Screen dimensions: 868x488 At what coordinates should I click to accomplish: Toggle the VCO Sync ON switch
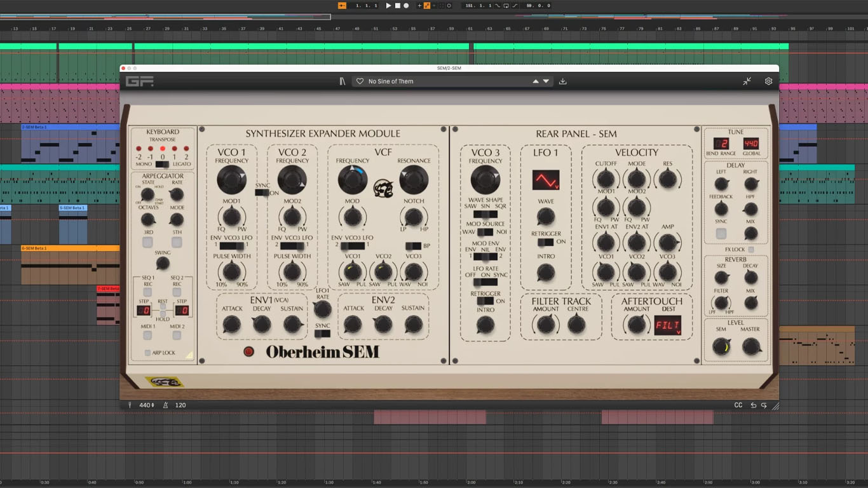262,193
